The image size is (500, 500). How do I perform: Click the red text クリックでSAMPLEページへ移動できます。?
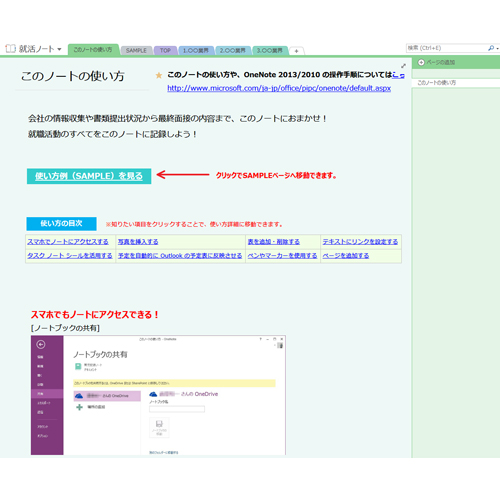pos(276,175)
